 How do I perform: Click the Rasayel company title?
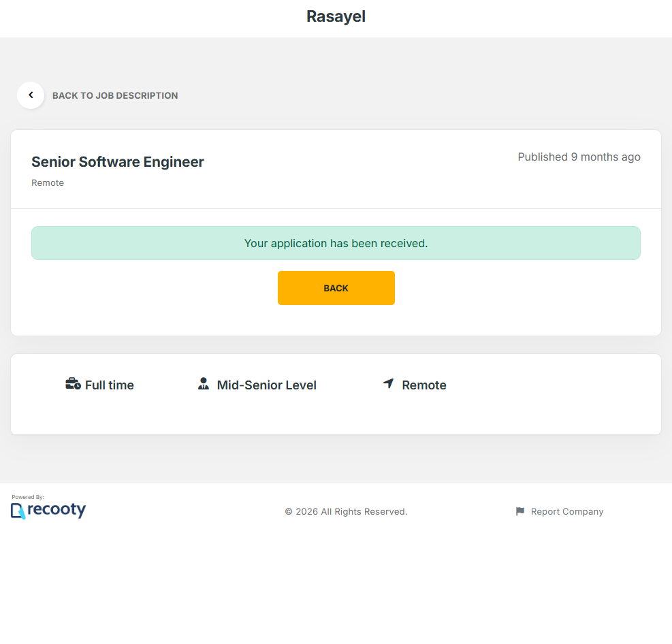[x=336, y=16]
